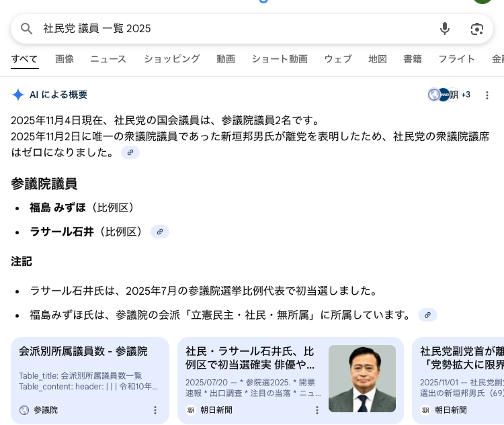Viewport: 504px width, 425px height.
Task: Open Google Lens image search icon
Action: point(477,28)
